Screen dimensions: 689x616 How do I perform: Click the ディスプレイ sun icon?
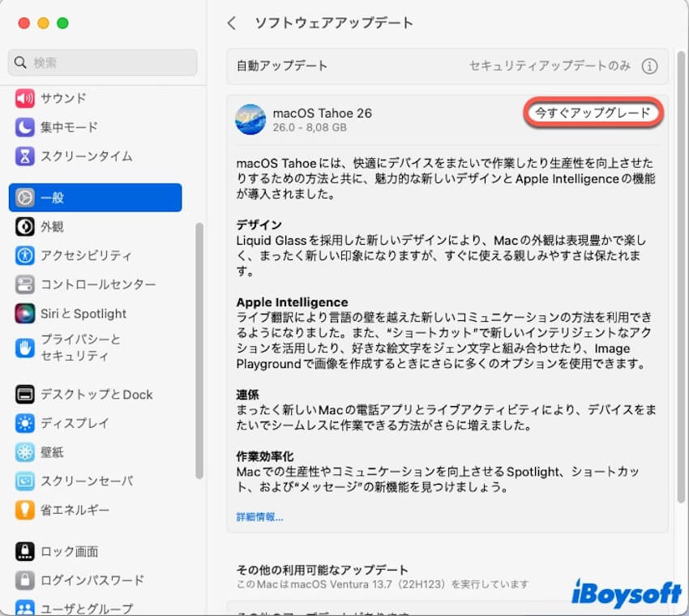(x=24, y=423)
